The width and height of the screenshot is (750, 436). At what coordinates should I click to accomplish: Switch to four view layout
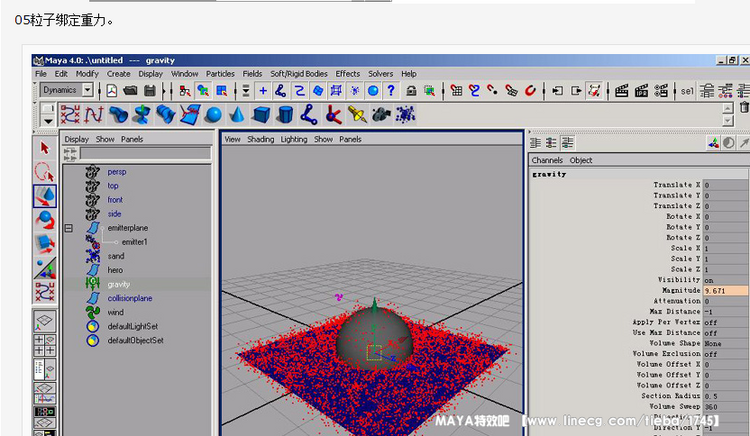pyautogui.click(x=44, y=345)
